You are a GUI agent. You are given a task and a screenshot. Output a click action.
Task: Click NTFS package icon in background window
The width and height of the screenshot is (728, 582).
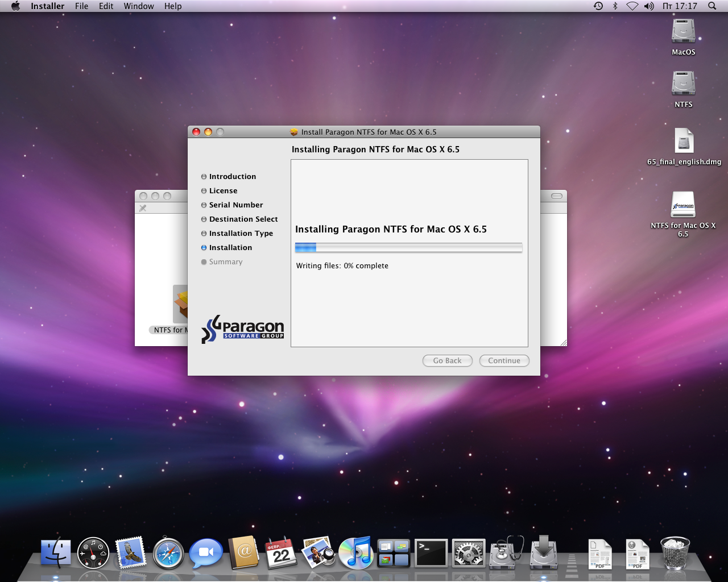pyautogui.click(x=180, y=304)
